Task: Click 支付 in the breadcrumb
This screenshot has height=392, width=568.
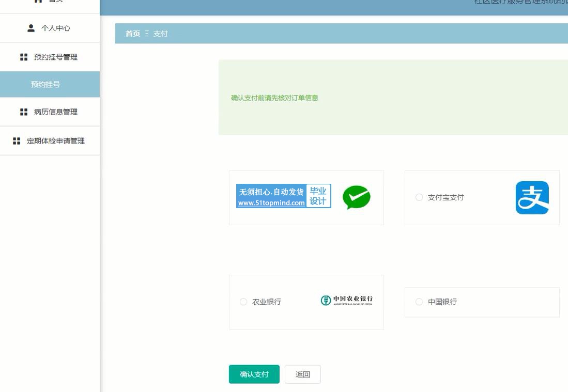Action: pos(160,34)
